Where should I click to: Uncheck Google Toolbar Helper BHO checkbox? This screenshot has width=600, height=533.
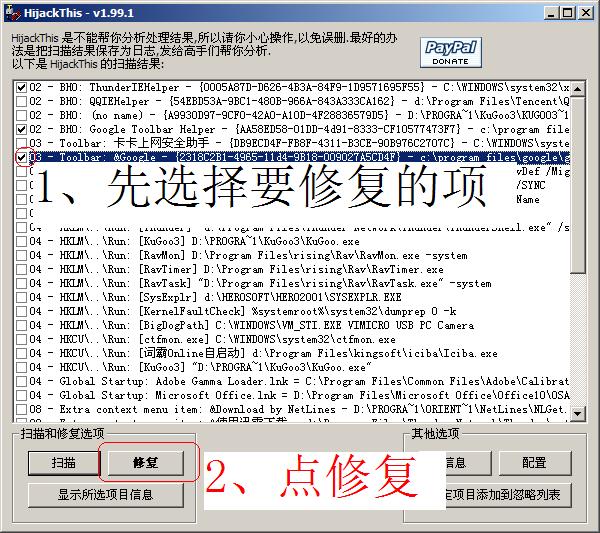(x=21, y=129)
